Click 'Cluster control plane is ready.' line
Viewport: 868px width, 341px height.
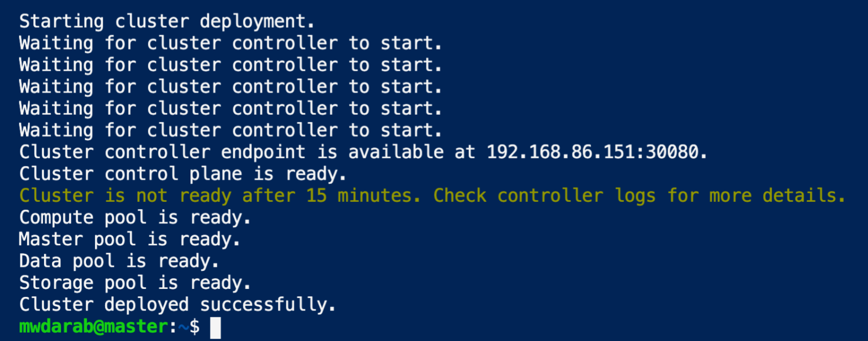(183, 174)
